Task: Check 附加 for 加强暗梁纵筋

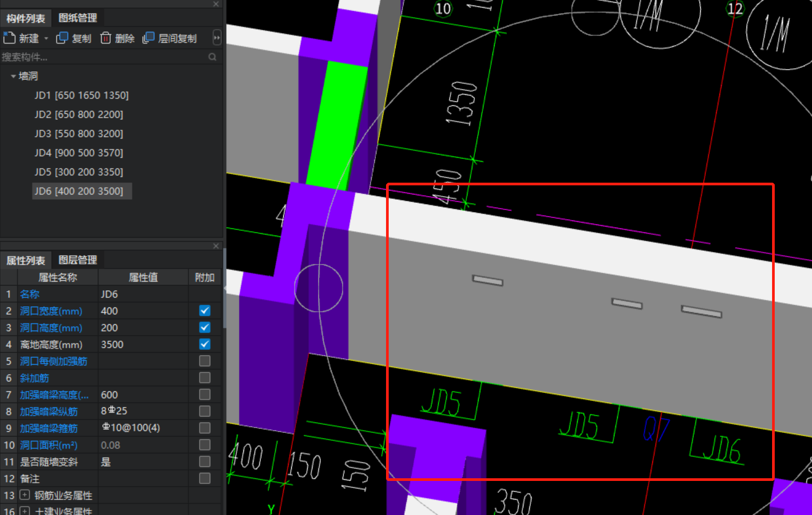Action: (x=204, y=411)
